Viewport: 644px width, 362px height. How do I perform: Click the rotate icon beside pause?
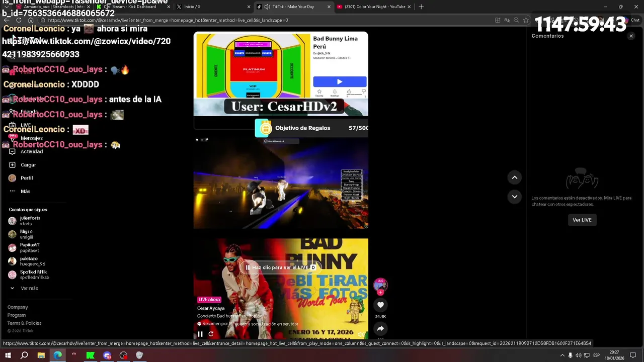tap(211, 334)
